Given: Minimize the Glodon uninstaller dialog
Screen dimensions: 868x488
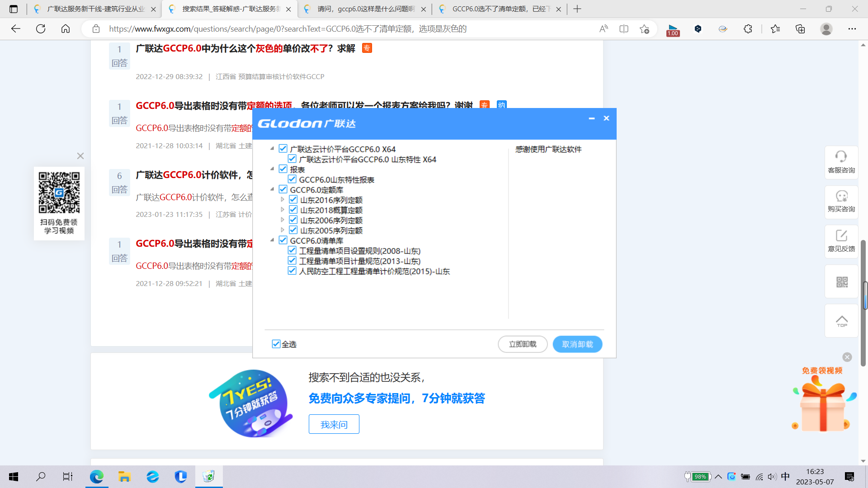Looking at the screenshot, I should pyautogui.click(x=591, y=118).
